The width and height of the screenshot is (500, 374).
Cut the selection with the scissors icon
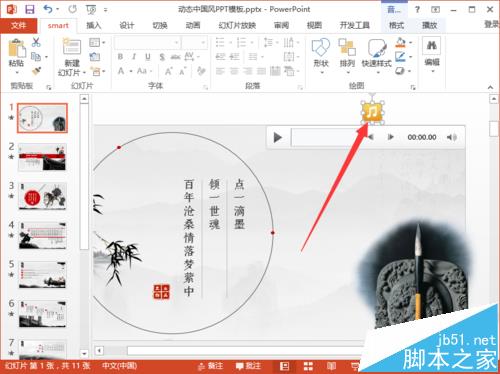pyautogui.click(x=36, y=42)
